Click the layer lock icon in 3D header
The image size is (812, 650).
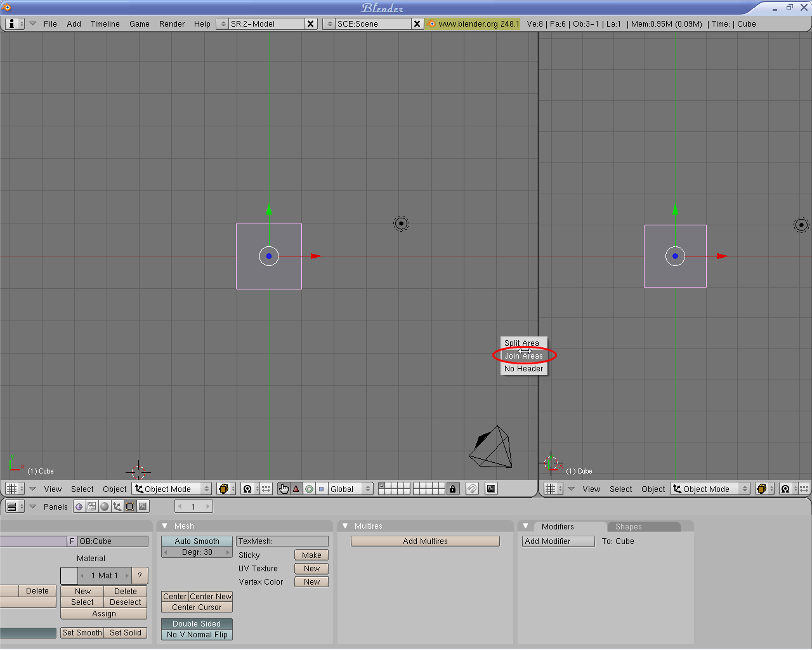[x=452, y=489]
